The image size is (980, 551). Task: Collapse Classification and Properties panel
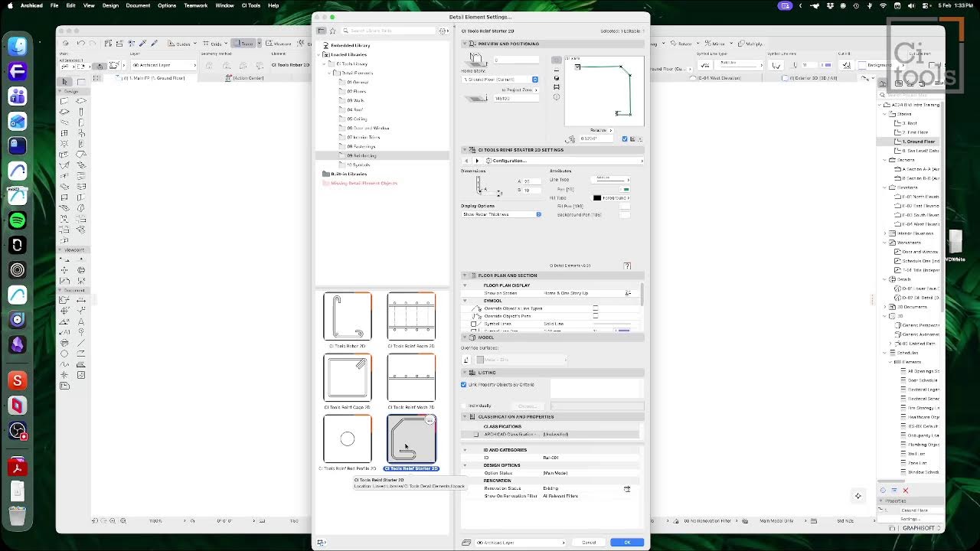465,417
